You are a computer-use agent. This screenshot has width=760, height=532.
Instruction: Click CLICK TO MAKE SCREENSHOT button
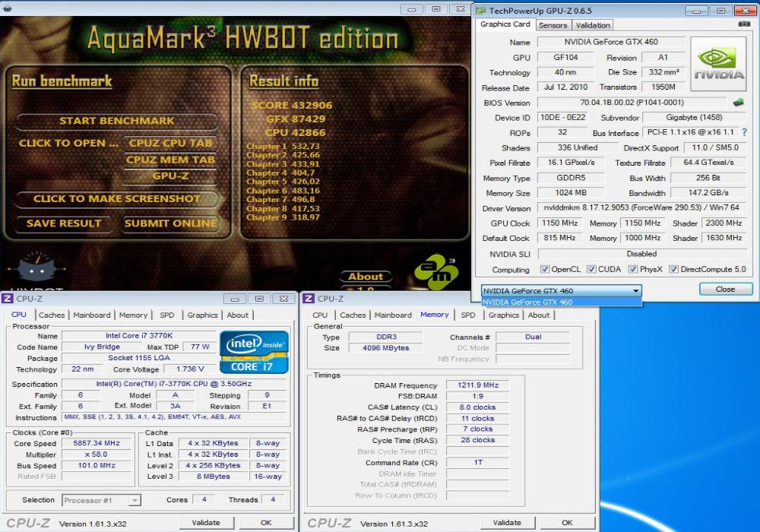click(117, 199)
